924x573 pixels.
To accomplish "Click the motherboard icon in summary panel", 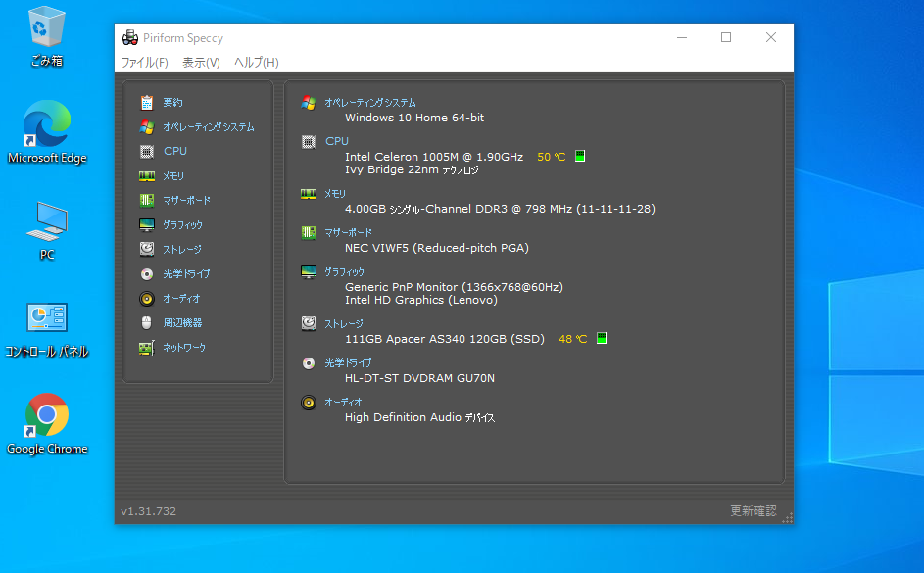I will coord(309,232).
